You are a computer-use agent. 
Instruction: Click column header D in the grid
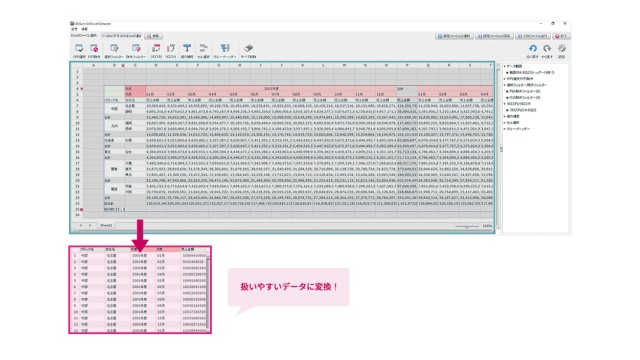click(x=156, y=65)
